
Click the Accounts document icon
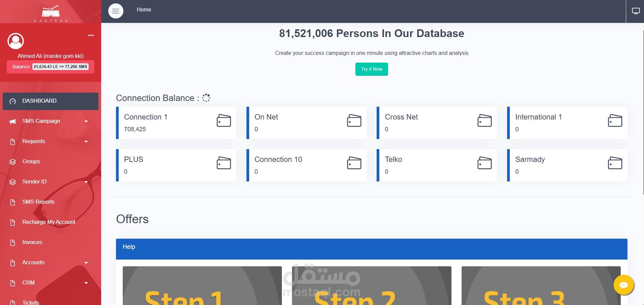[13, 263]
